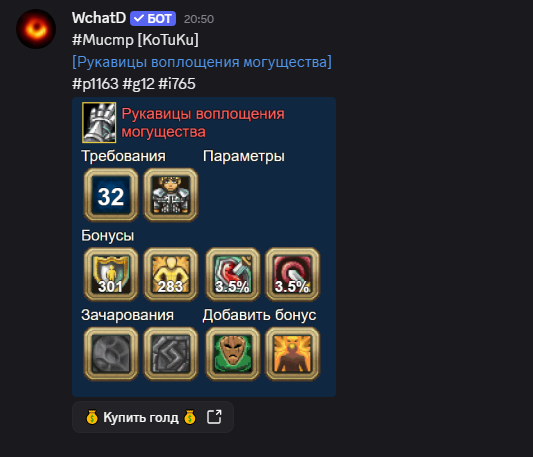Open the WchatD username profile

(x=99, y=18)
